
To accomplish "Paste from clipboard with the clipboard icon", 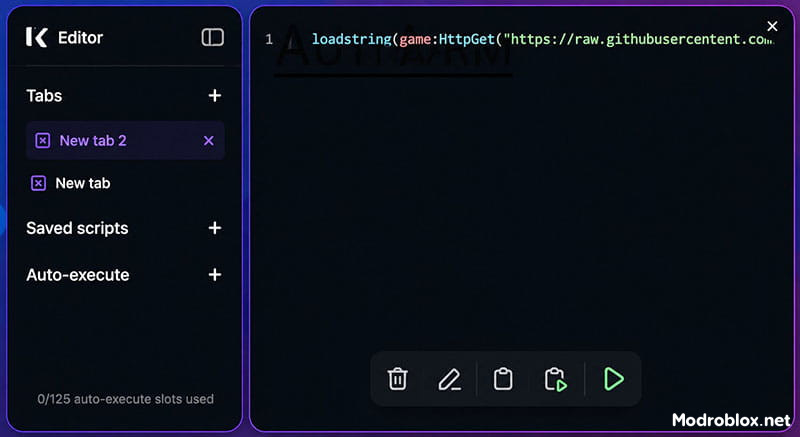I will coord(503,379).
